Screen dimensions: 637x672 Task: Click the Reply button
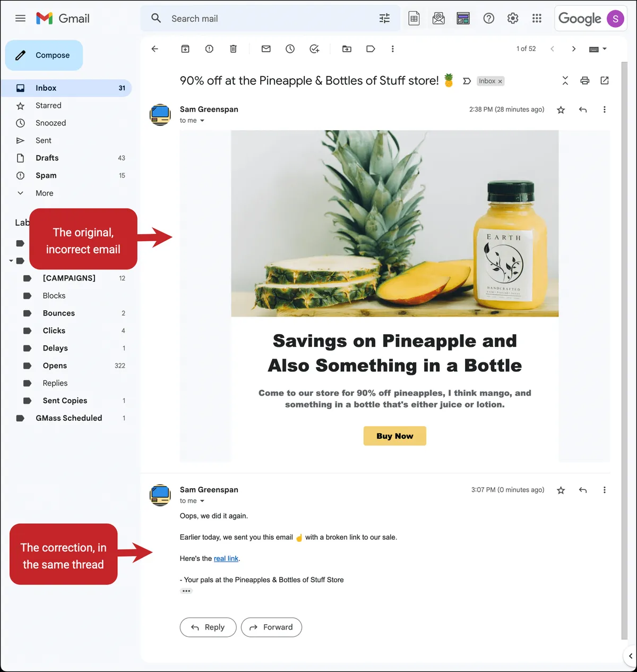[208, 627]
